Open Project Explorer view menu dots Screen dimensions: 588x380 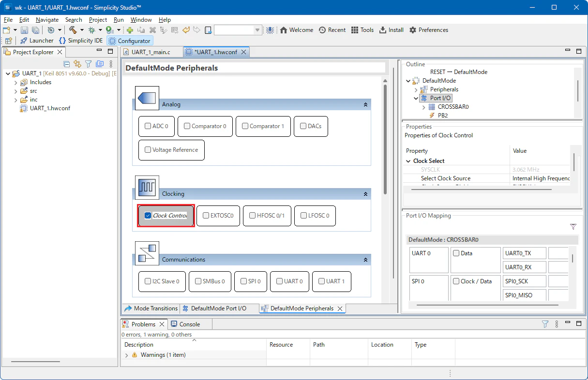[x=111, y=64]
